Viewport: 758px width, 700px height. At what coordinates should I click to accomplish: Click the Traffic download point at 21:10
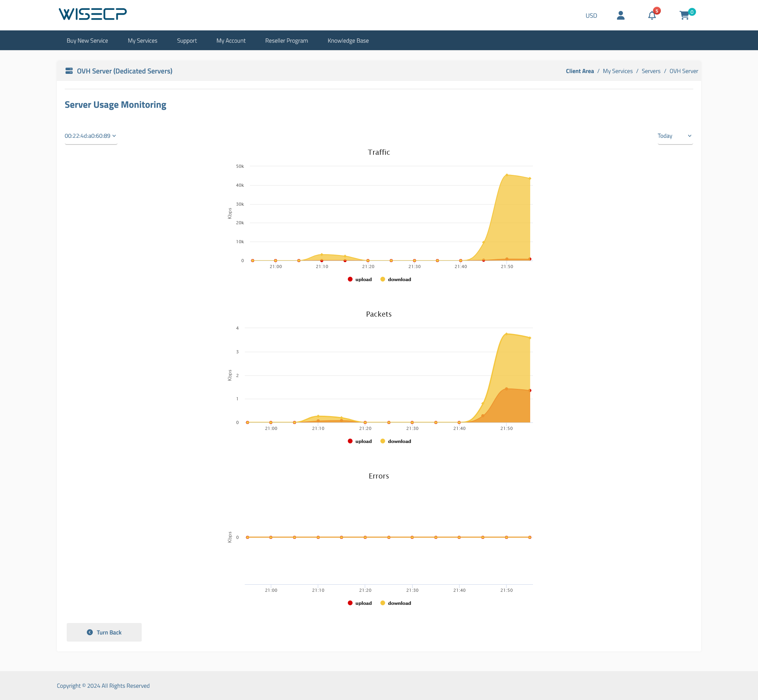(322, 255)
